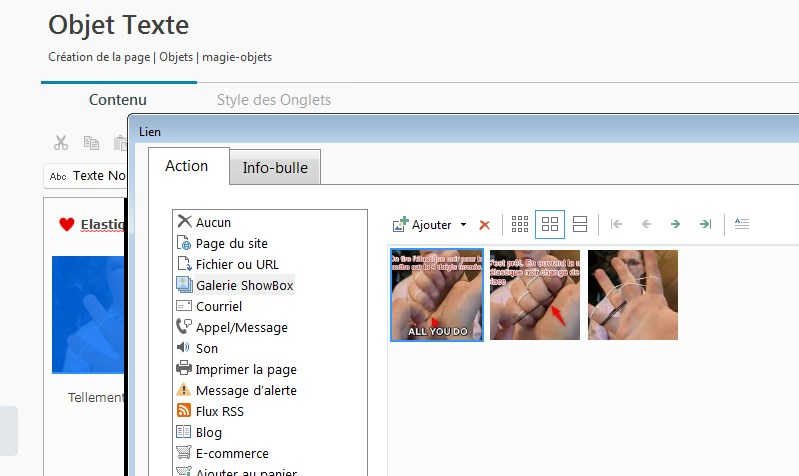Select medium thumbnails grid view
This screenshot has height=476, width=799.
coord(550,224)
